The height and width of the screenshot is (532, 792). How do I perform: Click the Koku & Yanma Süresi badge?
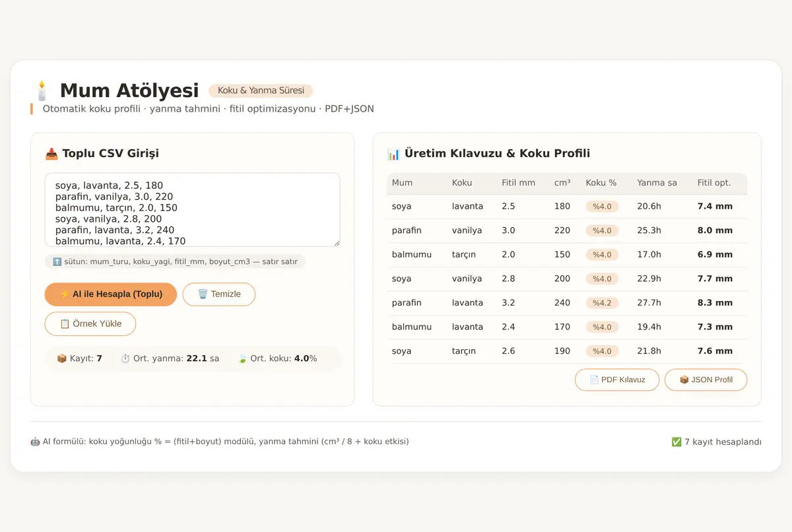point(261,90)
